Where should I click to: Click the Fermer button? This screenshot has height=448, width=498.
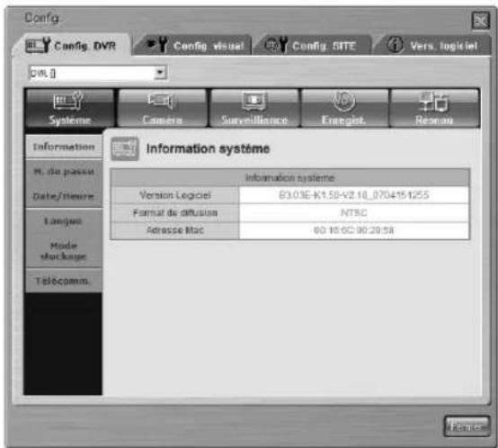coord(467,426)
